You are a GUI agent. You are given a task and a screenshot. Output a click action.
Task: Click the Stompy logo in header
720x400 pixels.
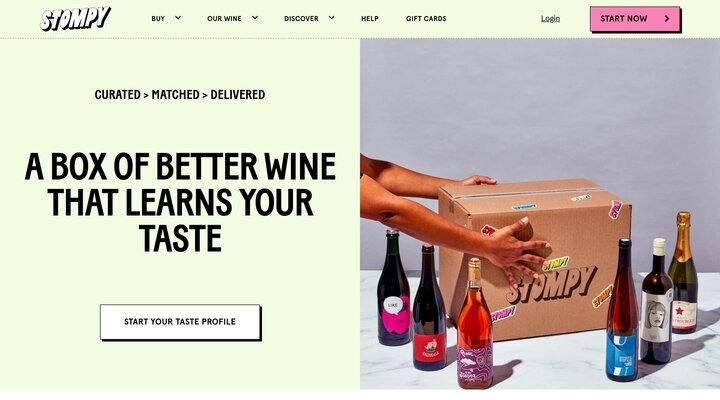pos(76,18)
